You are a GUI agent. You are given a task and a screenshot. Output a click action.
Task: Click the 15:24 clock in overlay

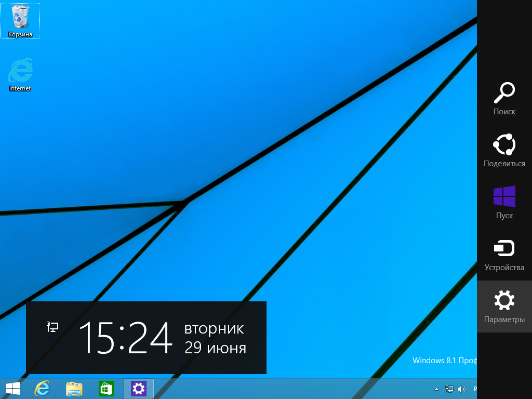(x=126, y=338)
